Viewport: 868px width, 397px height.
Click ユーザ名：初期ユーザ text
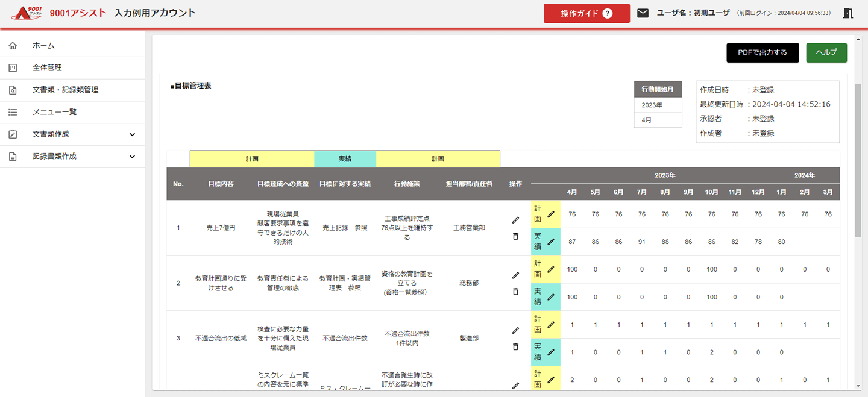(x=693, y=13)
